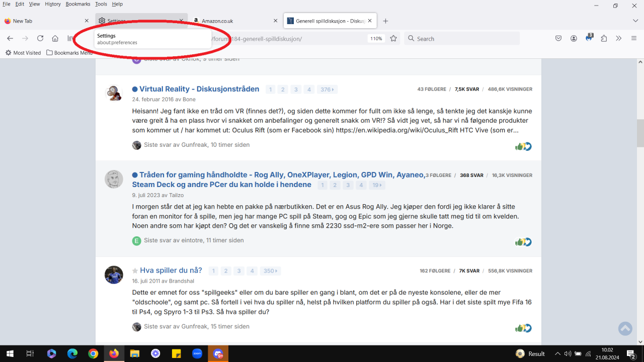Expand hidden icons in the system tray
Image resolution: width=644 pixels, height=362 pixels.
pyautogui.click(x=557, y=353)
